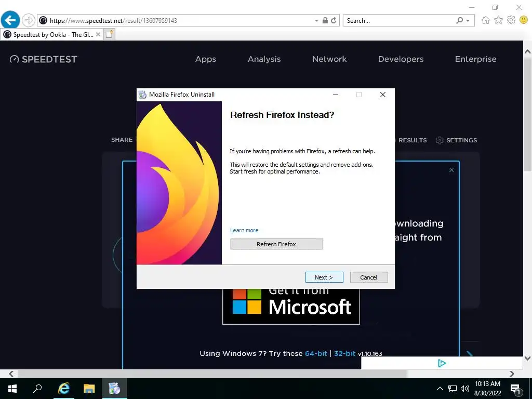
Task: Click the vertical scrollbar up arrow
Action: [x=527, y=51]
